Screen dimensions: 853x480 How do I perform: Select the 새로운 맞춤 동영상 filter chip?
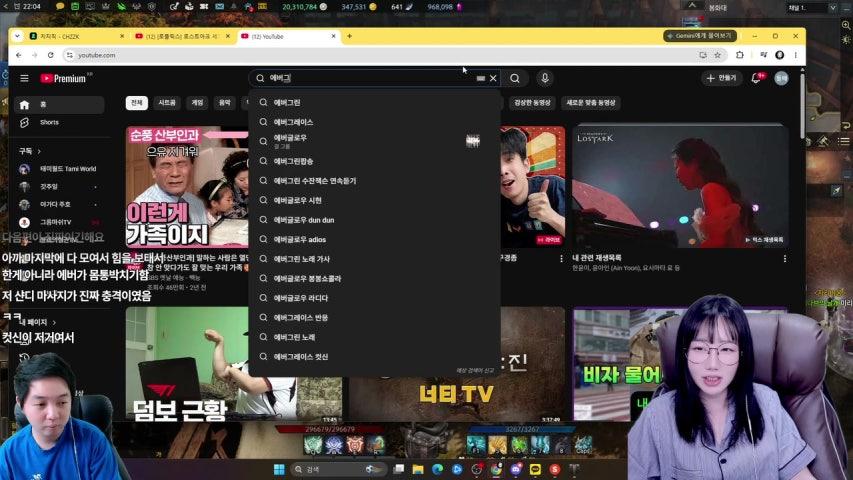[591, 103]
